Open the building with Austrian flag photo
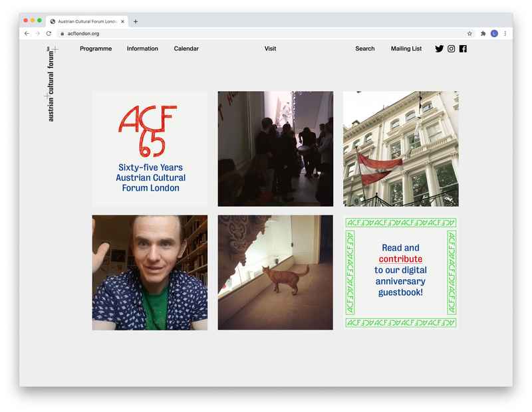 click(401, 149)
